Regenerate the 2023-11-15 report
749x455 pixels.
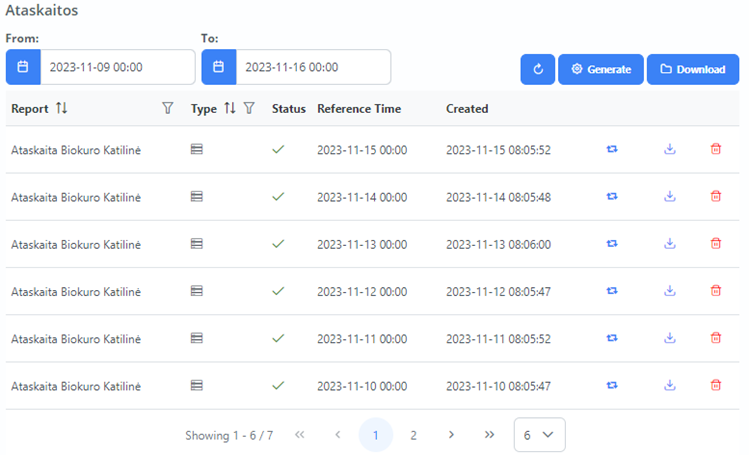[612, 150]
